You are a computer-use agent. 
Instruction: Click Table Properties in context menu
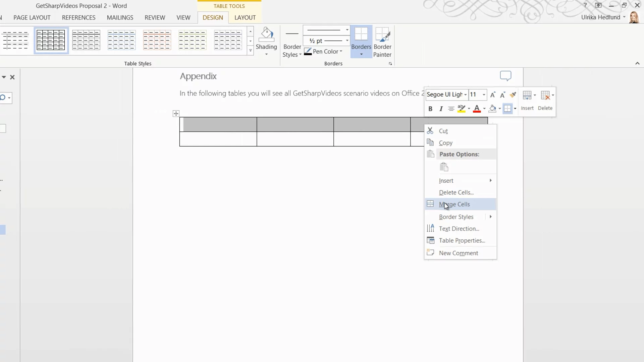(462, 240)
